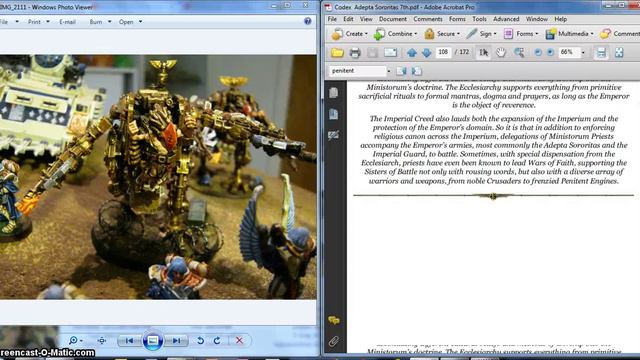The width and height of the screenshot is (640, 360).
Task: Open the Pages panel in Acrobat sidebar
Action: coord(333,93)
